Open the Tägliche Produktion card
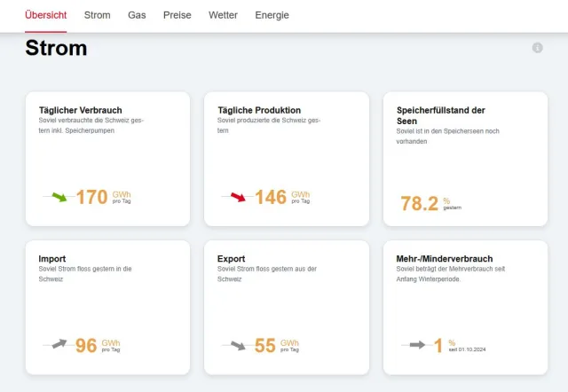Viewport: 568px width, 392px height. click(286, 159)
